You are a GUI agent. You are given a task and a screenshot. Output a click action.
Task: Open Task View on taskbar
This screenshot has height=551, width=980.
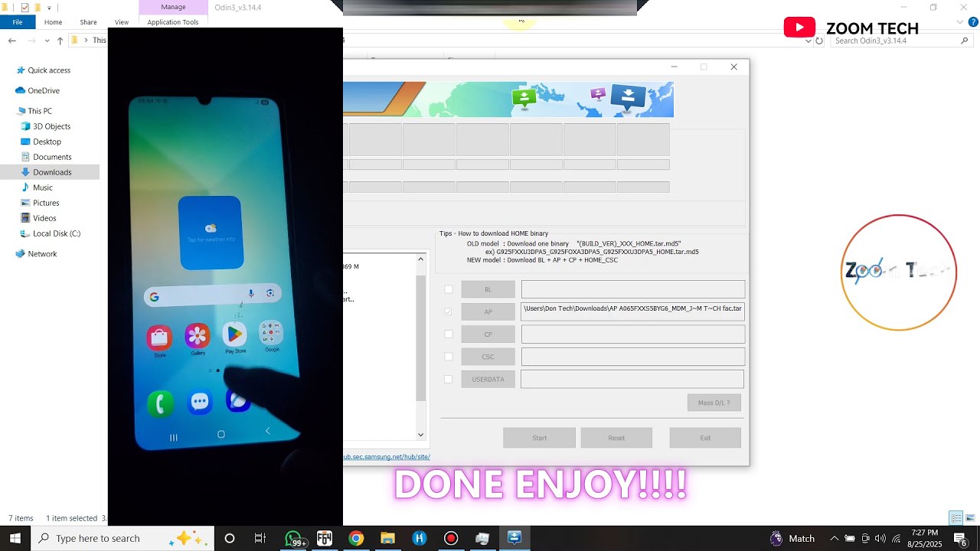click(x=260, y=538)
